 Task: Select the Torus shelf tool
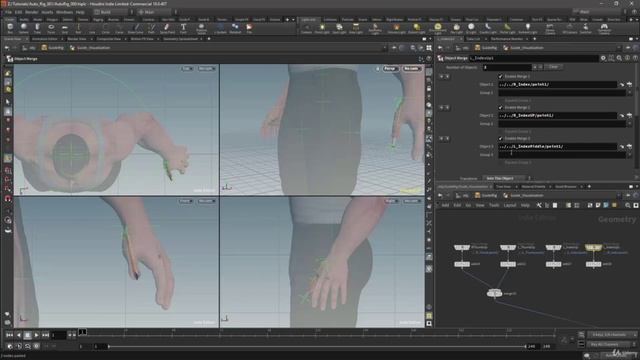[51, 28]
